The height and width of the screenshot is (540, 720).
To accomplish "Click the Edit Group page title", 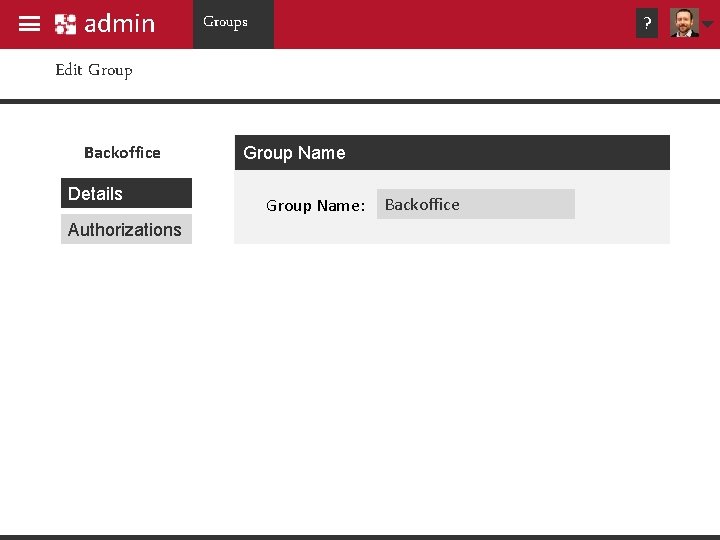I will pyautogui.click(x=94, y=70).
